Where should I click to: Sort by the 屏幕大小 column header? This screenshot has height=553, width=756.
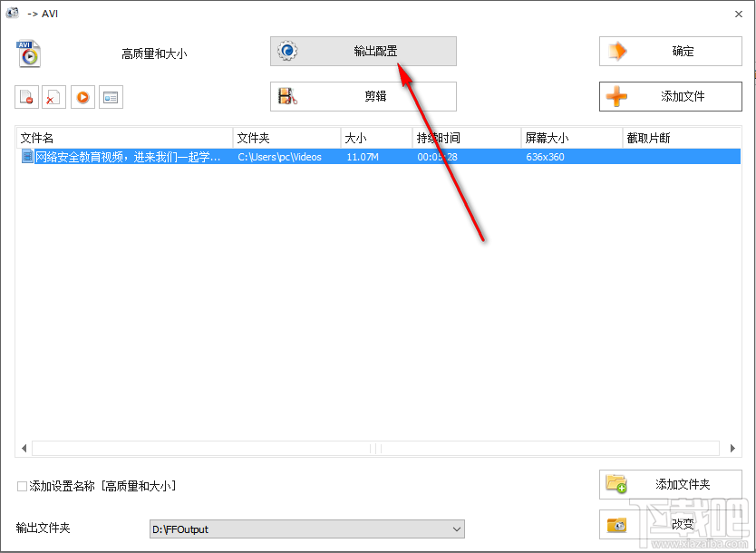572,139
